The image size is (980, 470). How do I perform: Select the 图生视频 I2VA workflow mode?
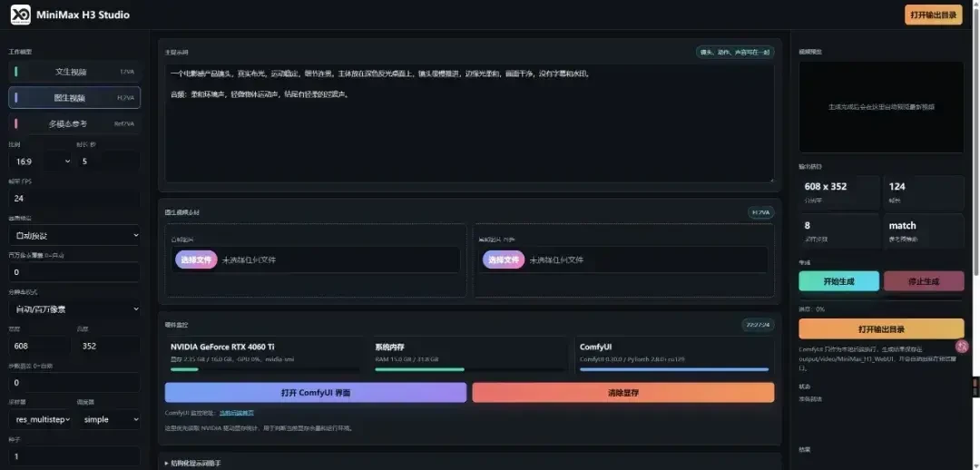pos(74,97)
